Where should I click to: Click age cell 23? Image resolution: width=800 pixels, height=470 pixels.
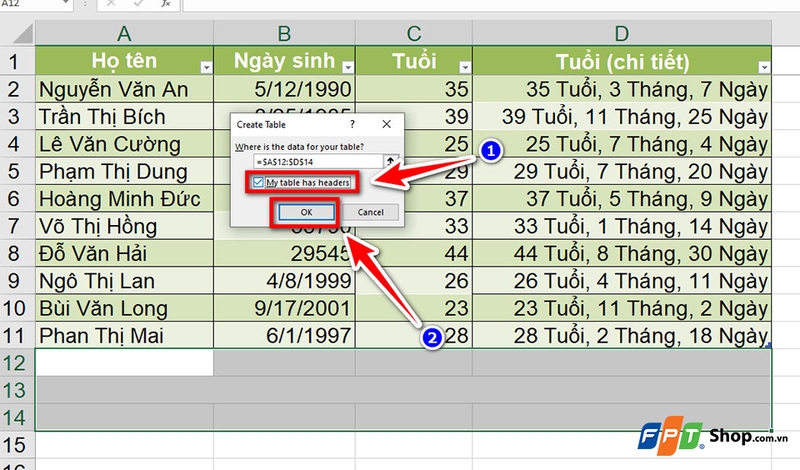(414, 308)
